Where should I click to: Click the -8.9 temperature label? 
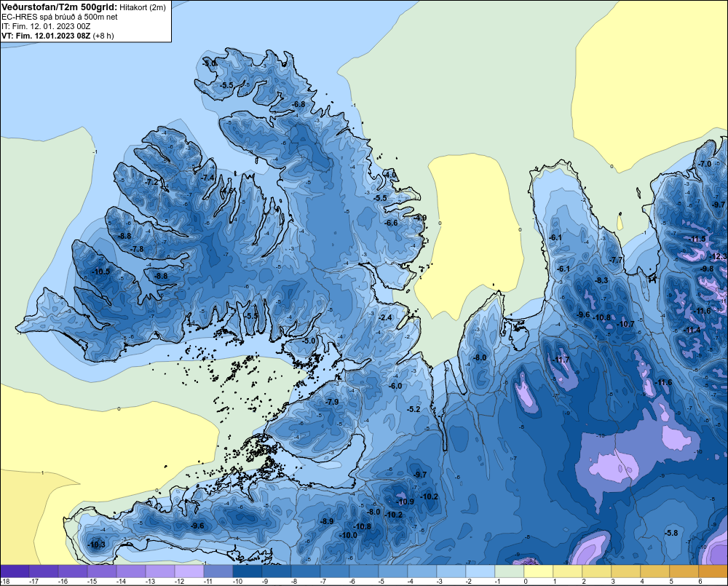pos(326,521)
